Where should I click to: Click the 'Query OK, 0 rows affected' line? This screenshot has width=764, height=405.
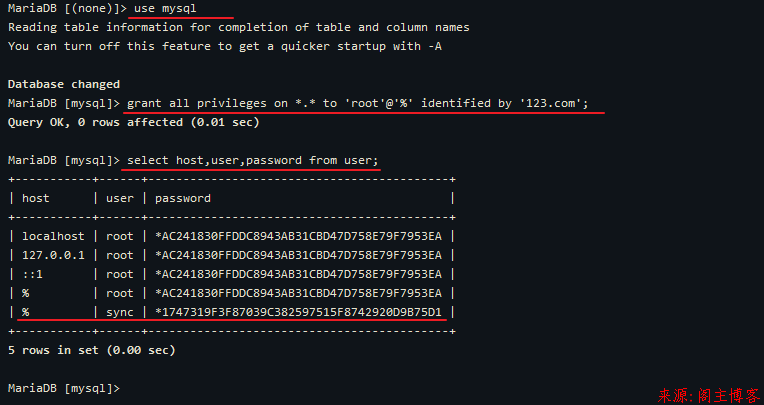pos(134,122)
